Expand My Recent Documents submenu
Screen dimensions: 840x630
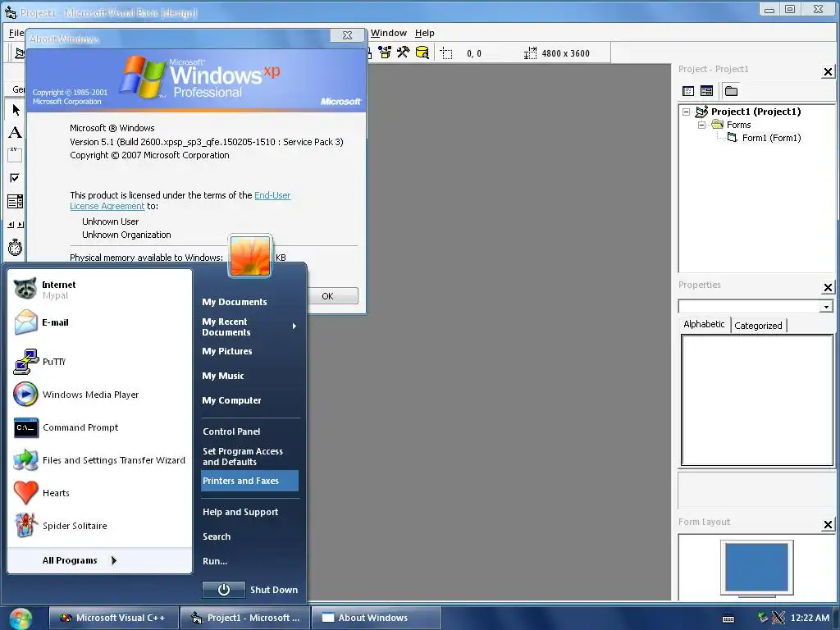tap(249, 326)
